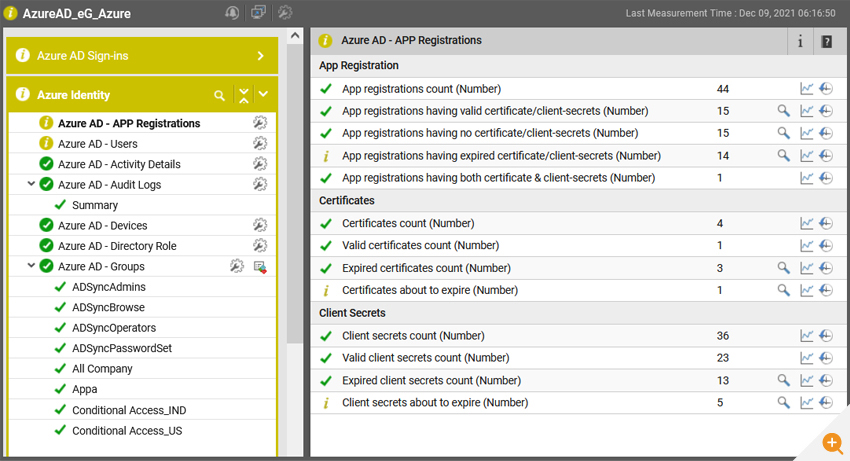Viewport: 850px width, 461px height.
Task: Configure the Azure AD - Devices test
Action: (x=260, y=225)
